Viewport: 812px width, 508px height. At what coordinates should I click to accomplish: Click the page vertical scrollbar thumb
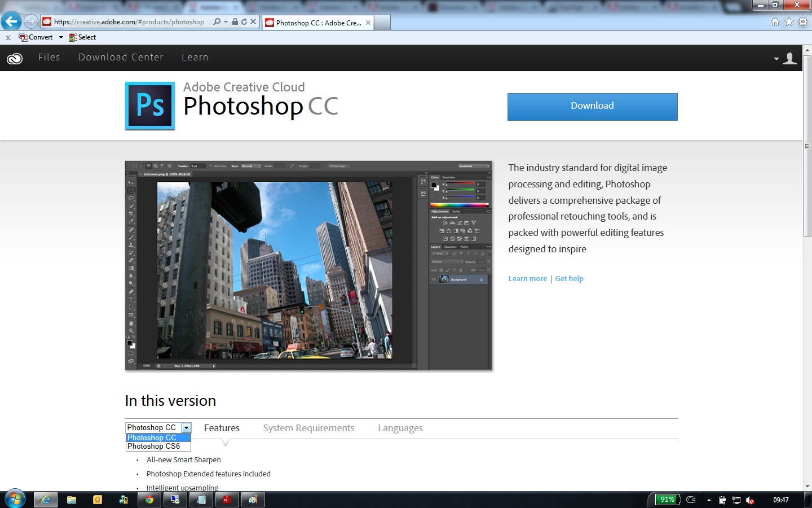(x=807, y=147)
